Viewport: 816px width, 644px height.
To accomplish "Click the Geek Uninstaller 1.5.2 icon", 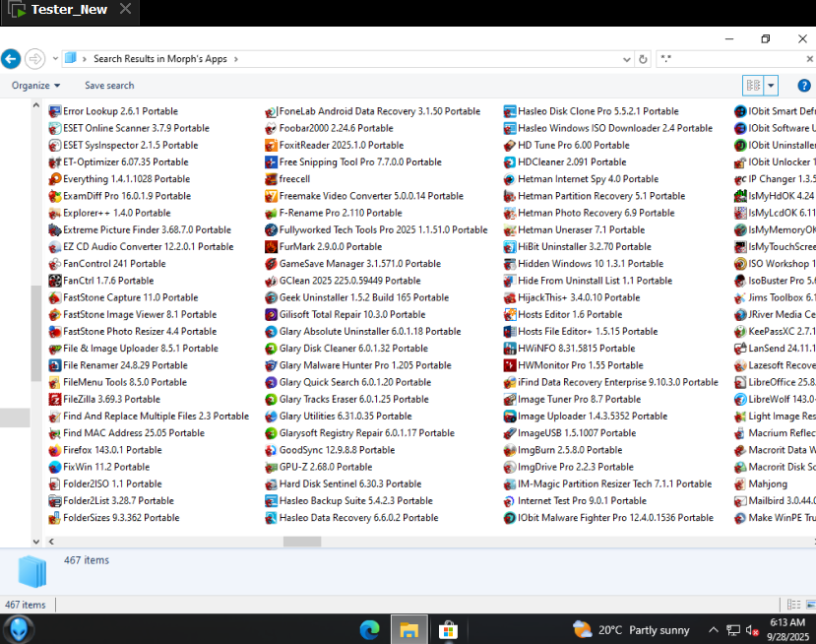I will click(271, 297).
